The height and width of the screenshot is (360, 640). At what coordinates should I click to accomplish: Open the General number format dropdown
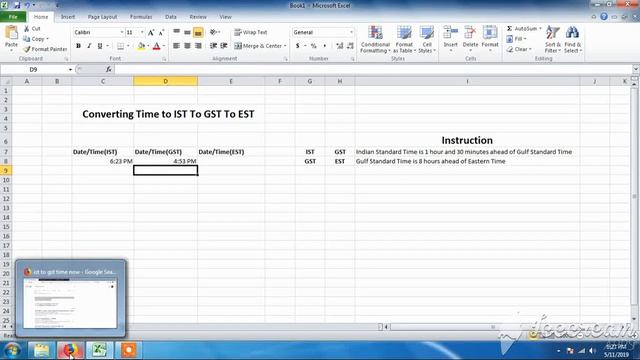[351, 32]
